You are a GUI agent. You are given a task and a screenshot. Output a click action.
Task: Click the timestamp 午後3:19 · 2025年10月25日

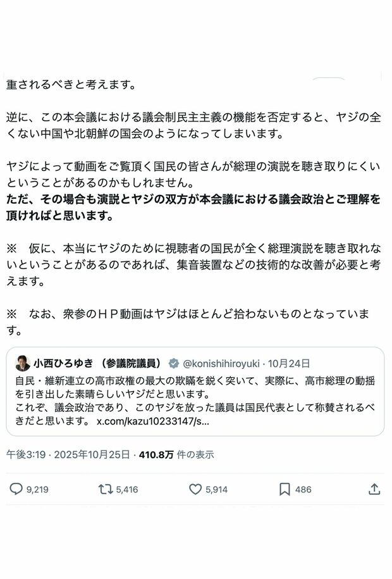[x=68, y=454]
